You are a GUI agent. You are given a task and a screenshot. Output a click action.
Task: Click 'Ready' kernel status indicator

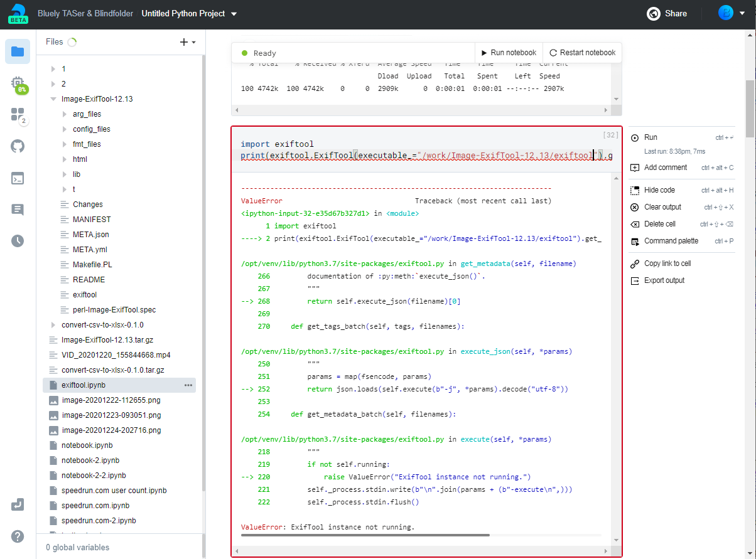259,53
